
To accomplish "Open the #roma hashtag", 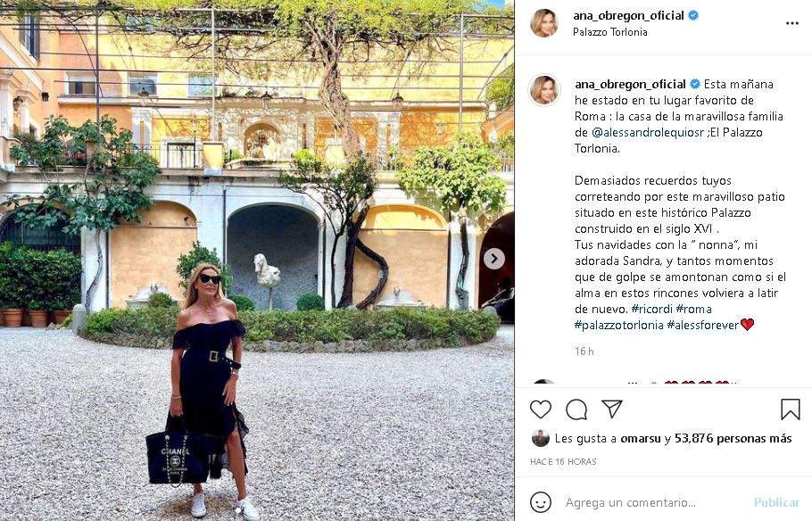I will point(693,309).
